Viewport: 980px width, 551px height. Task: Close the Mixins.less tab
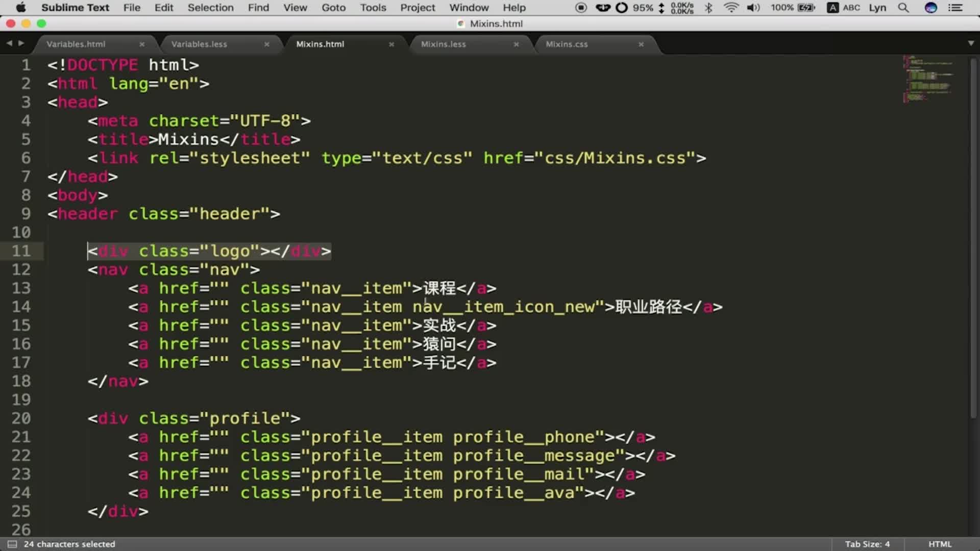click(516, 44)
